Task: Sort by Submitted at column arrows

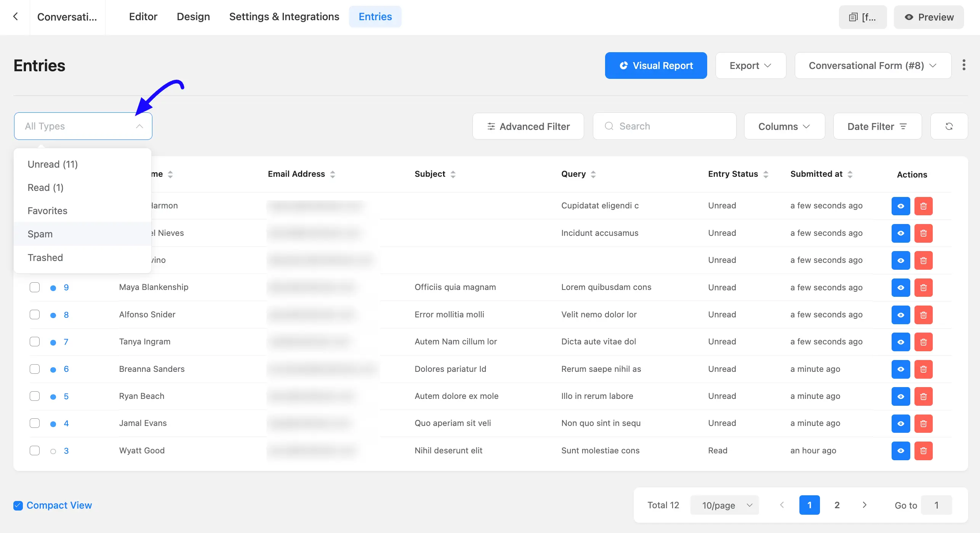Action: (850, 174)
